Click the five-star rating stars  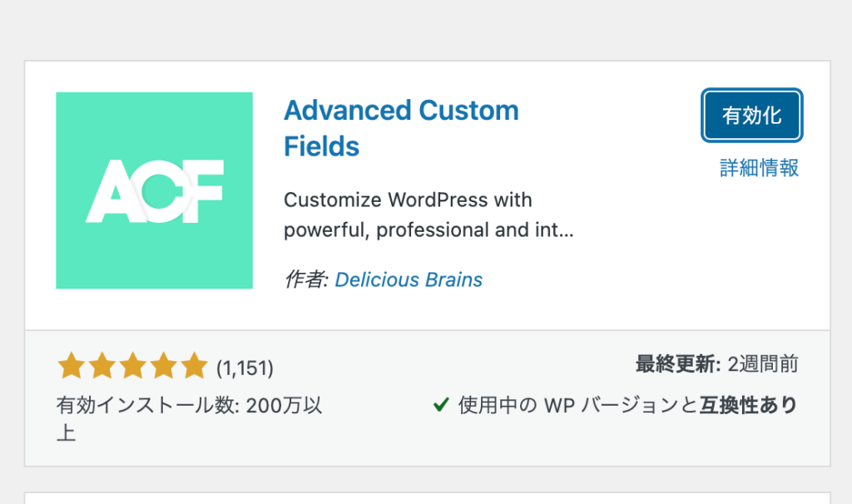point(133,366)
